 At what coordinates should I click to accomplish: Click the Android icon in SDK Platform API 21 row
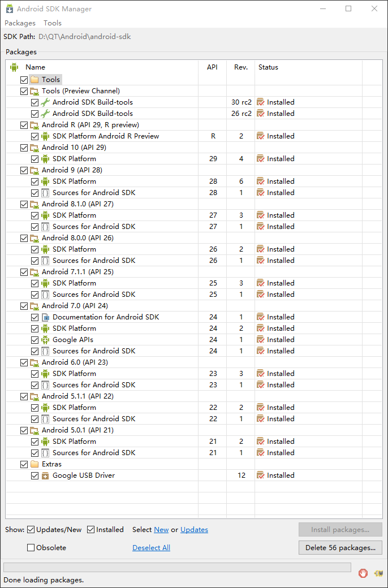pyautogui.click(x=45, y=442)
